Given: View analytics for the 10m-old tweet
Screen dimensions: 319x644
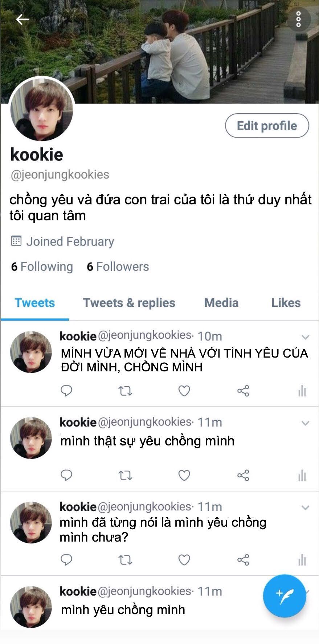Looking at the screenshot, I should click(x=302, y=391).
